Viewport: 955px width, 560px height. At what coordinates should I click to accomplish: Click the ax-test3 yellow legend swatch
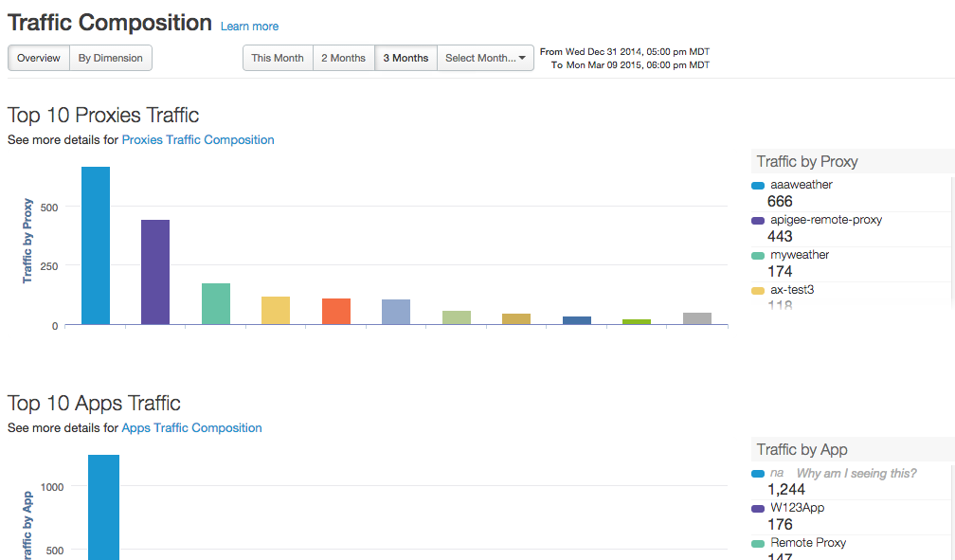pyautogui.click(x=758, y=291)
